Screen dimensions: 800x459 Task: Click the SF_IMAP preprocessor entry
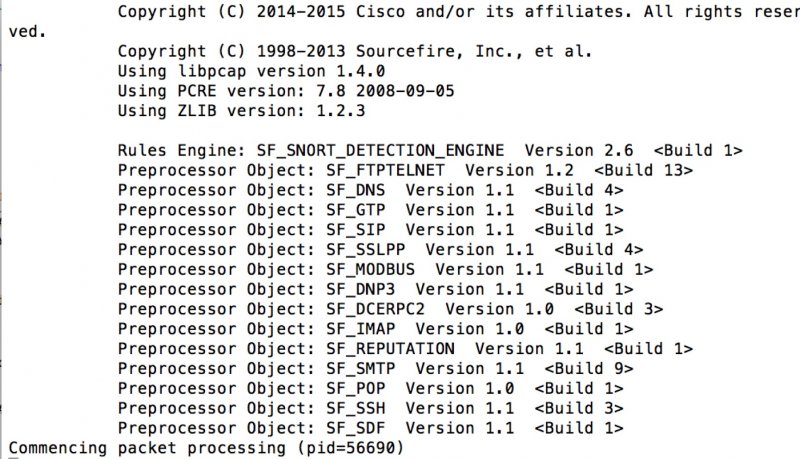376,330
